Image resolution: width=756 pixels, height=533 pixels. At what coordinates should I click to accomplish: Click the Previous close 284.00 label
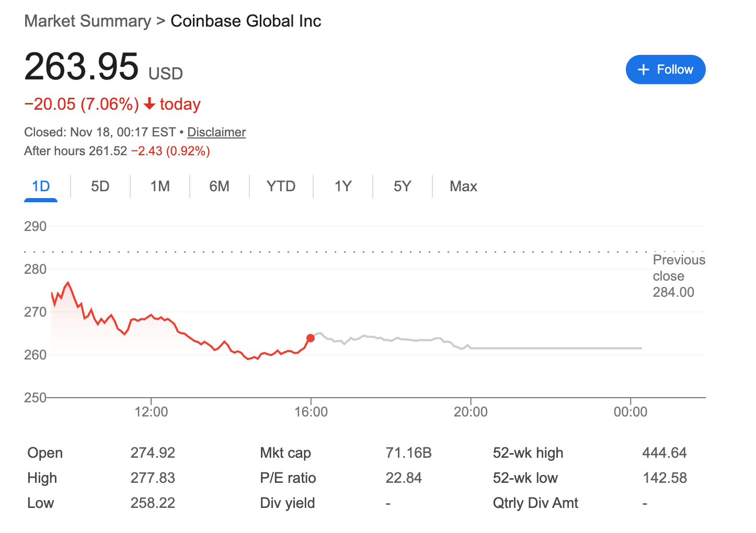pos(678,276)
